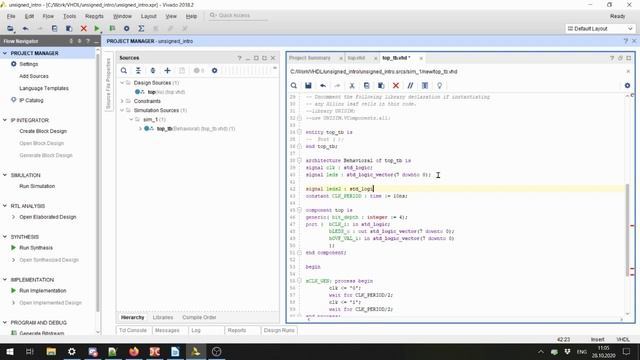The height and width of the screenshot is (360, 640).
Task: Click Quick Access search field
Action: point(238,16)
